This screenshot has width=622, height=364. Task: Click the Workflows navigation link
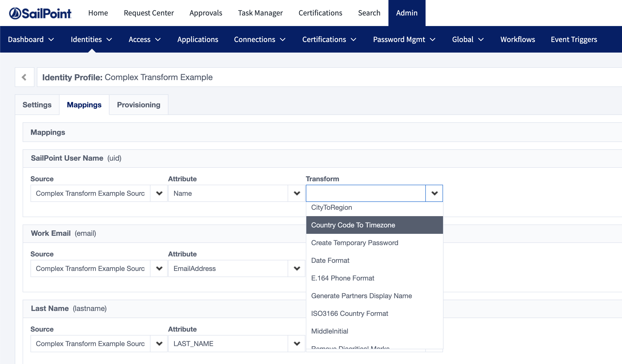point(518,39)
